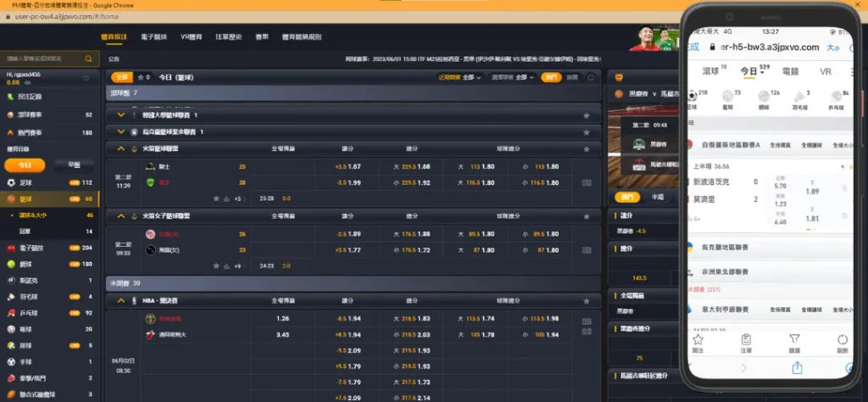Screen dimensions: 868x402
Task: Tap 注單 clipboard icon on phone bottom bar
Action: (x=746, y=339)
